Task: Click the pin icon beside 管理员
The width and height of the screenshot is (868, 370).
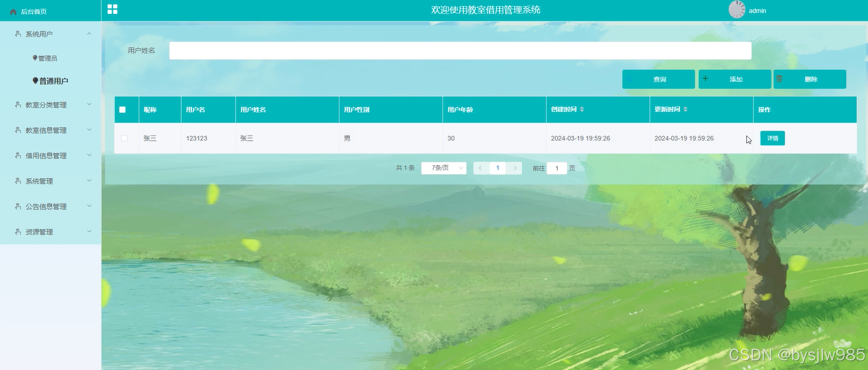Action: (x=35, y=58)
